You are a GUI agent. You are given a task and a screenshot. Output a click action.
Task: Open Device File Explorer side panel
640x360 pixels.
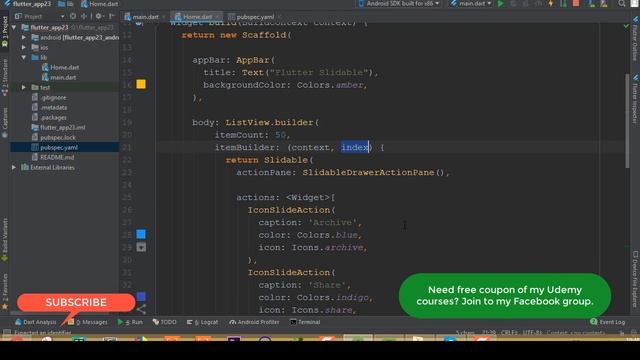click(636, 279)
